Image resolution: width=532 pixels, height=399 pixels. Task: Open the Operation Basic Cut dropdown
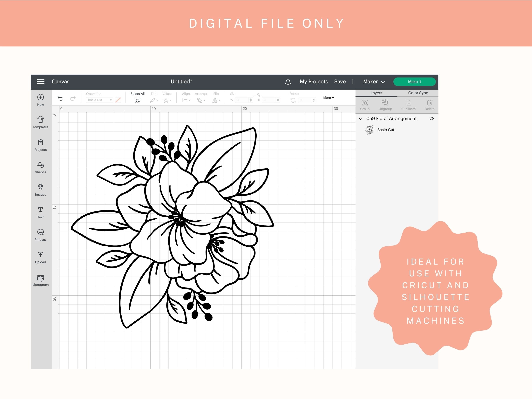[x=100, y=100]
